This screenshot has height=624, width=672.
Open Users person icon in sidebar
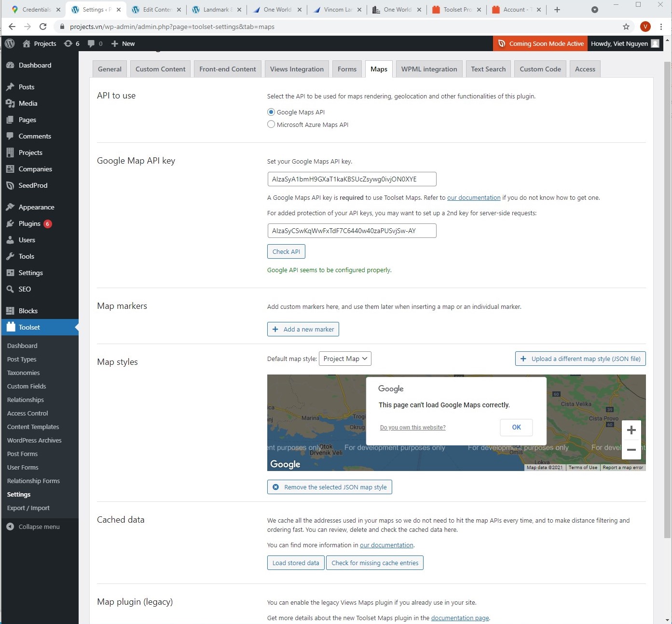click(x=10, y=240)
